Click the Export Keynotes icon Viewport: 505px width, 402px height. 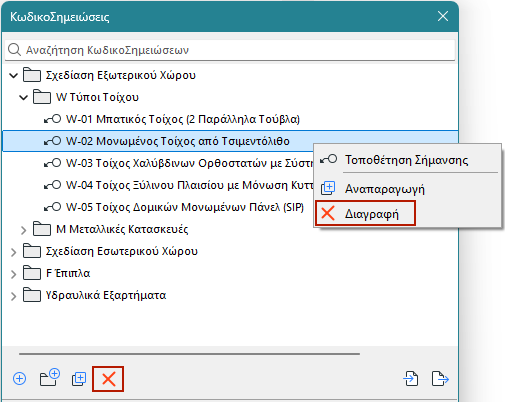tap(440, 379)
